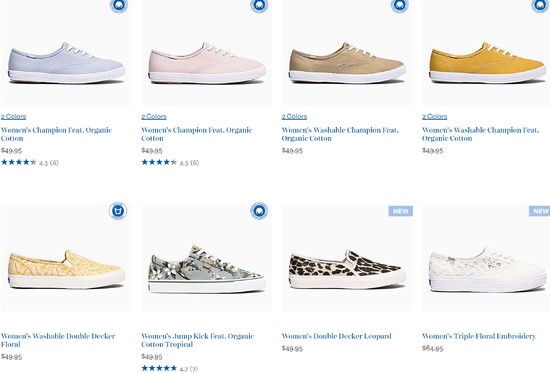
Task: Select the white lace platform sneaker image
Action: click(x=488, y=269)
